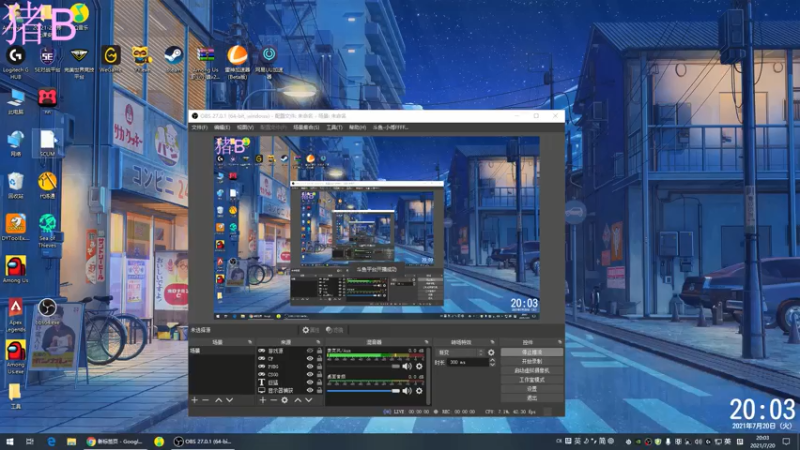This screenshot has height=450, width=800.
Task: Open the scene transition type dropdown
Action: 460,352
